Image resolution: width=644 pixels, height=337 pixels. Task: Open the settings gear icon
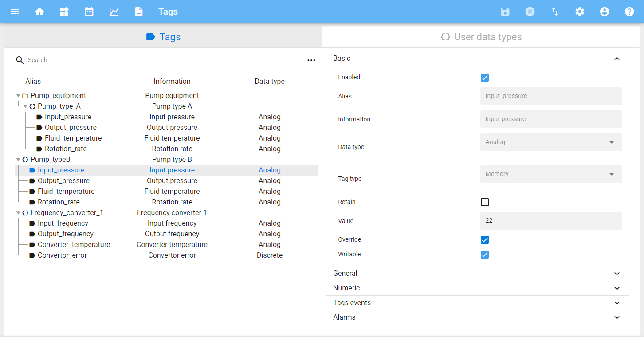tap(580, 12)
